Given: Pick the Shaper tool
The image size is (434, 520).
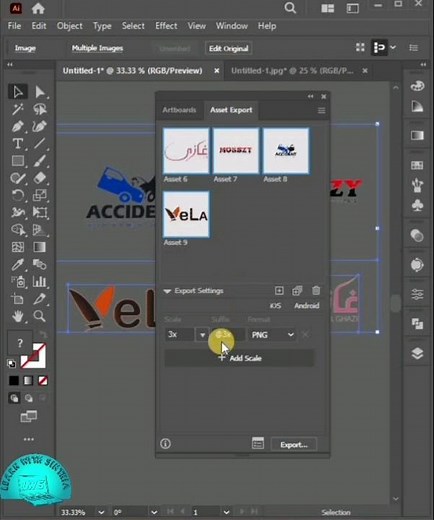Looking at the screenshot, I should 18,178.
